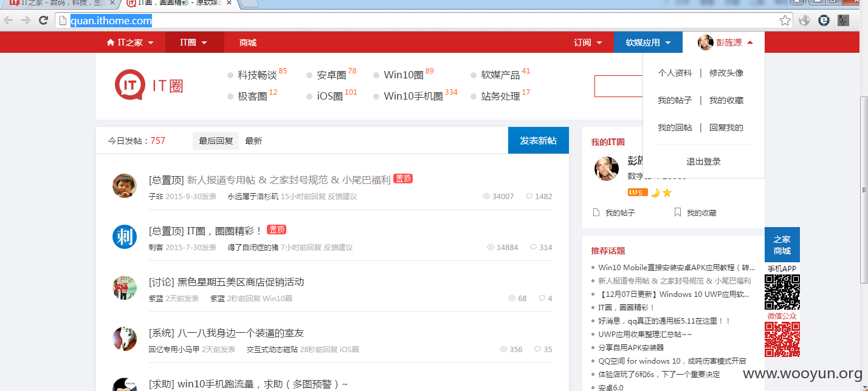
Task: Click the user avatar in red navbar
Action: tap(705, 42)
